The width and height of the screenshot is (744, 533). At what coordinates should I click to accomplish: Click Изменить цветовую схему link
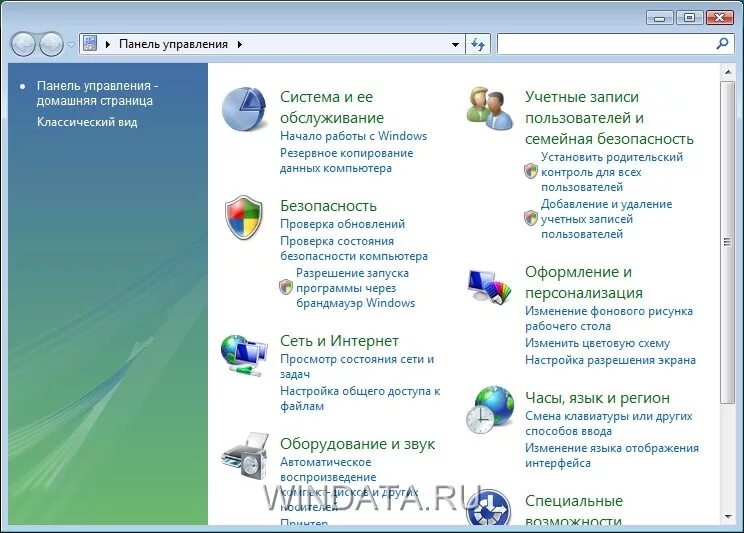click(x=597, y=343)
